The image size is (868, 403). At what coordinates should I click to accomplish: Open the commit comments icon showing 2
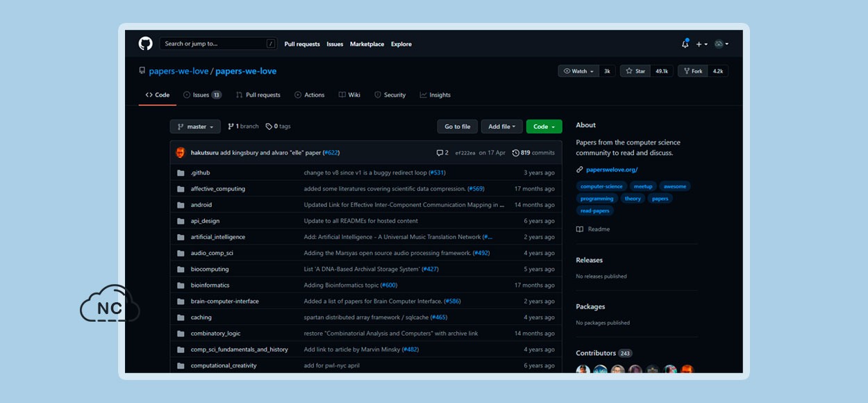coord(442,152)
